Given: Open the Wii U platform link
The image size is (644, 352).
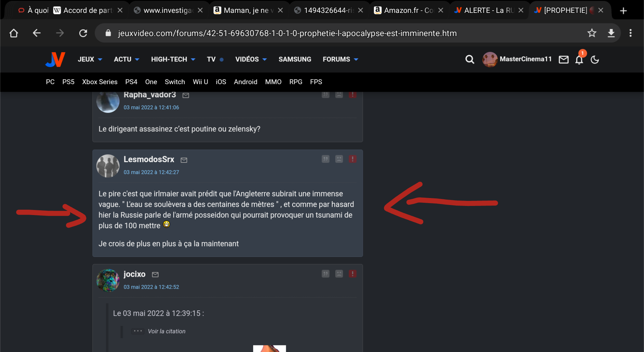Looking at the screenshot, I should (x=200, y=82).
